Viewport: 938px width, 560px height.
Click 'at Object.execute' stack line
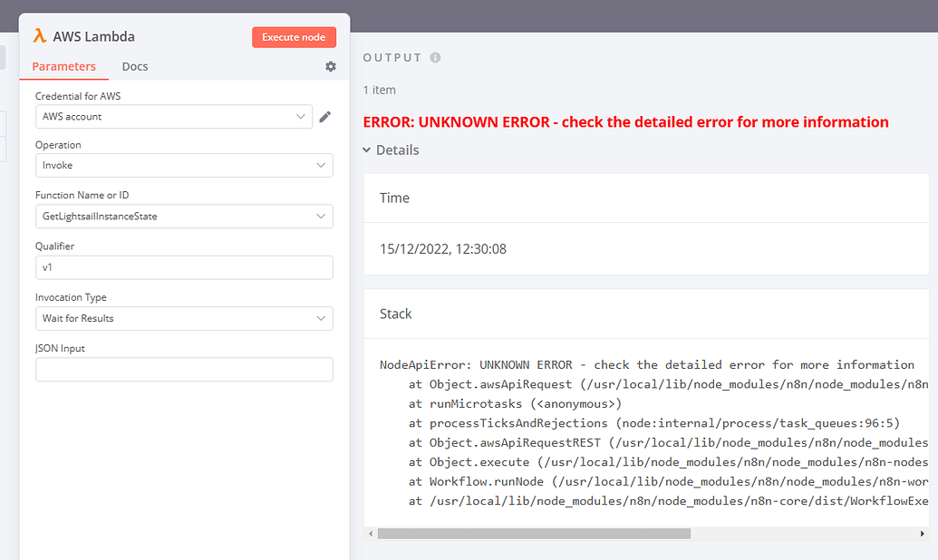tap(668, 462)
